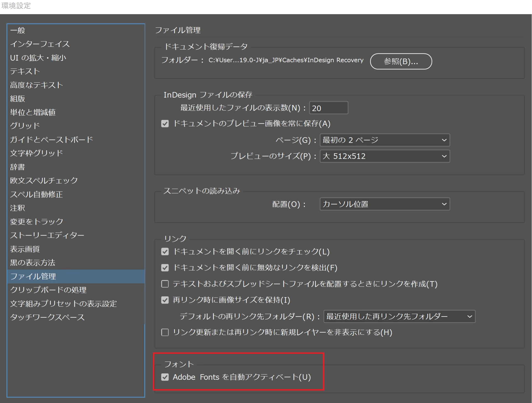
Task: Open 配置 dropdown set to カーソル位置
Action: (x=384, y=204)
